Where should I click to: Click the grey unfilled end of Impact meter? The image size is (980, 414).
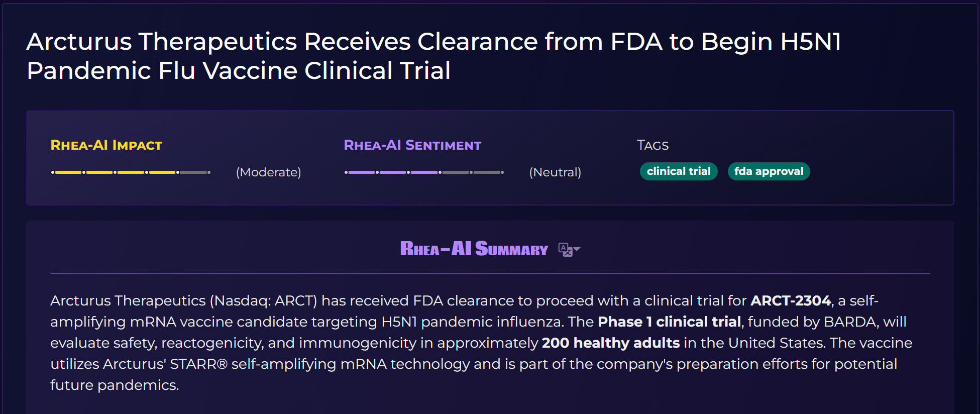click(x=195, y=172)
